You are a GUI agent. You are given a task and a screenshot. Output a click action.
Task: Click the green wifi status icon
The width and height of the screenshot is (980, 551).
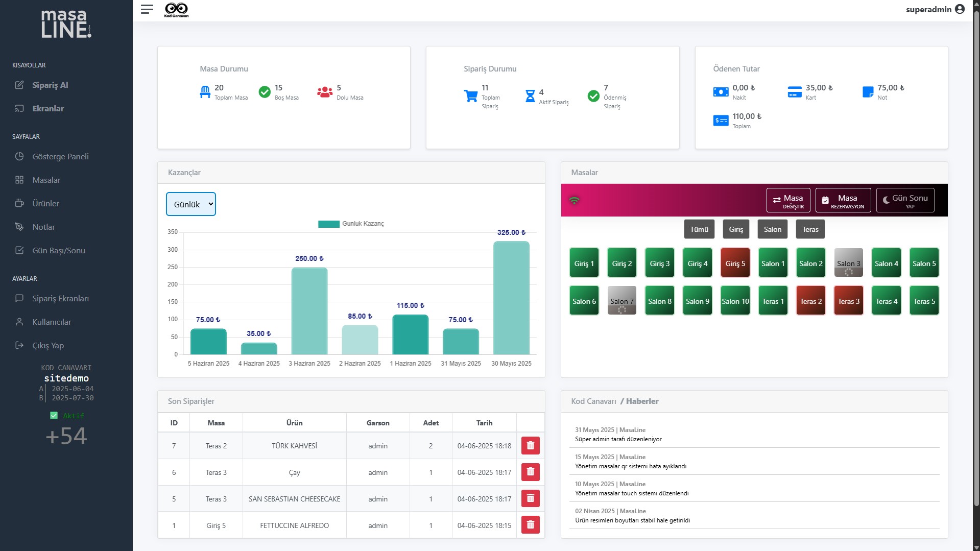(x=574, y=200)
